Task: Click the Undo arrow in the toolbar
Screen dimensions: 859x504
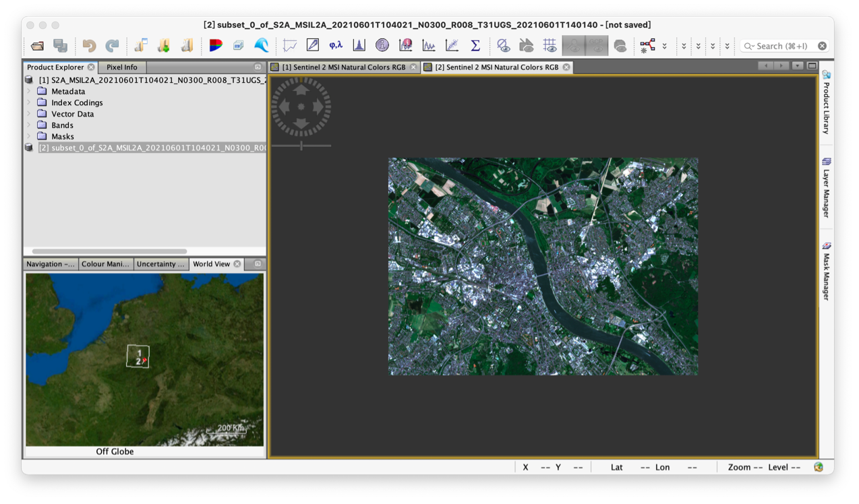Action: pos(89,46)
